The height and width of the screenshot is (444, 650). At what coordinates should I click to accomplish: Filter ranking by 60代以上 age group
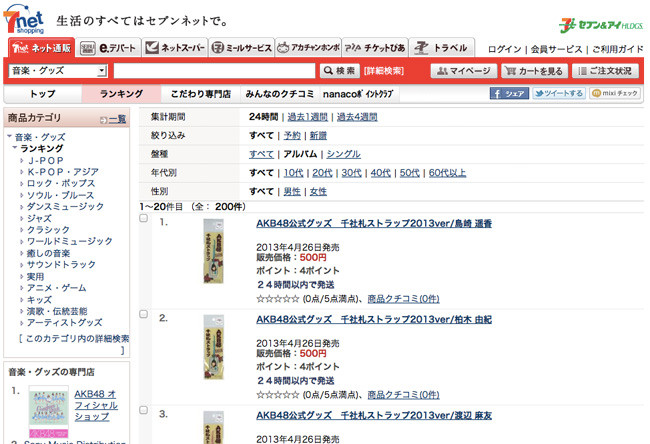pyautogui.click(x=447, y=173)
